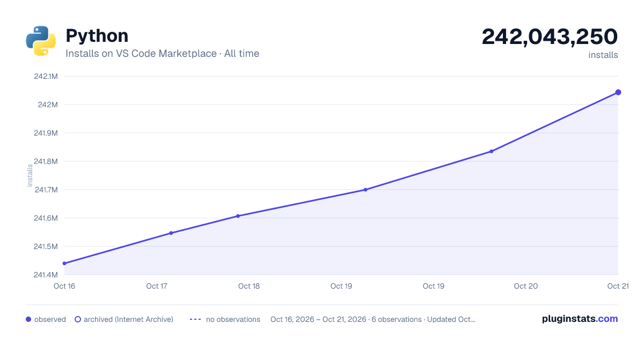
Task: Click 'Installs on VS Code Marketplace · All time' subtitle
Action: tap(162, 54)
